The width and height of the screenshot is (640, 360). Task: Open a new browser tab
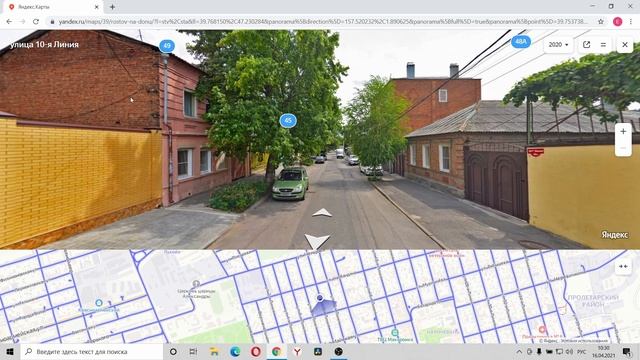pyautogui.click(x=112, y=7)
